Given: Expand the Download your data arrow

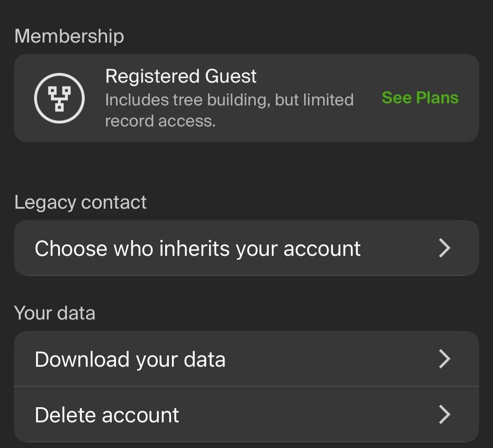Looking at the screenshot, I should click(445, 359).
